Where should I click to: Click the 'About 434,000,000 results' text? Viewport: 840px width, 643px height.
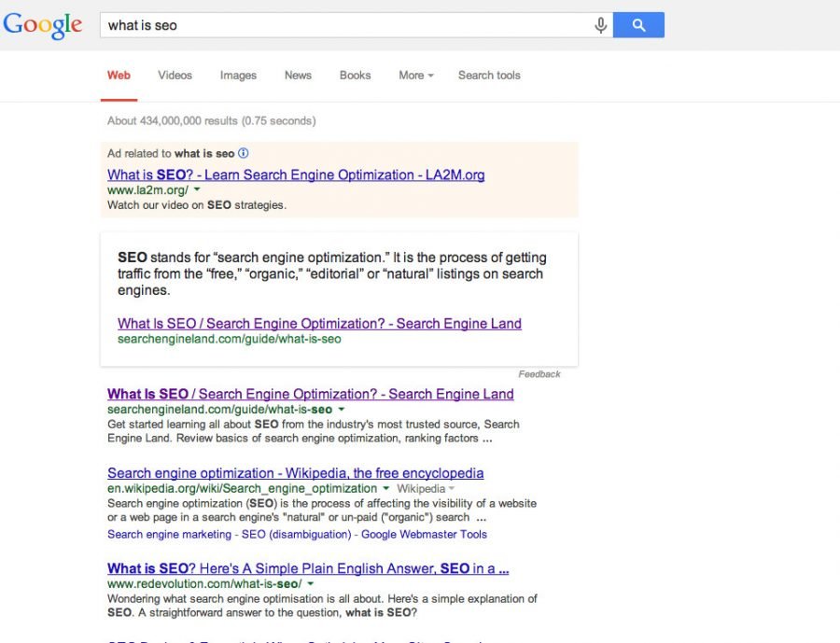(x=211, y=120)
